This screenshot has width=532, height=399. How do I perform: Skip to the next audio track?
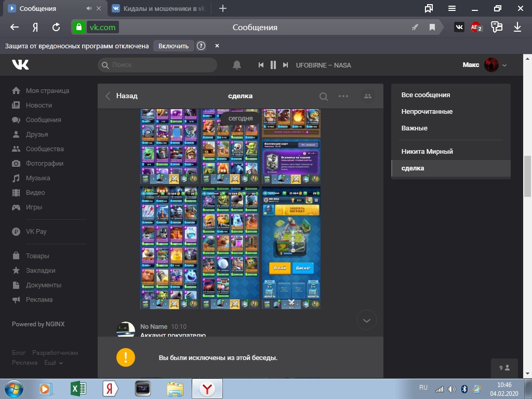coord(285,65)
